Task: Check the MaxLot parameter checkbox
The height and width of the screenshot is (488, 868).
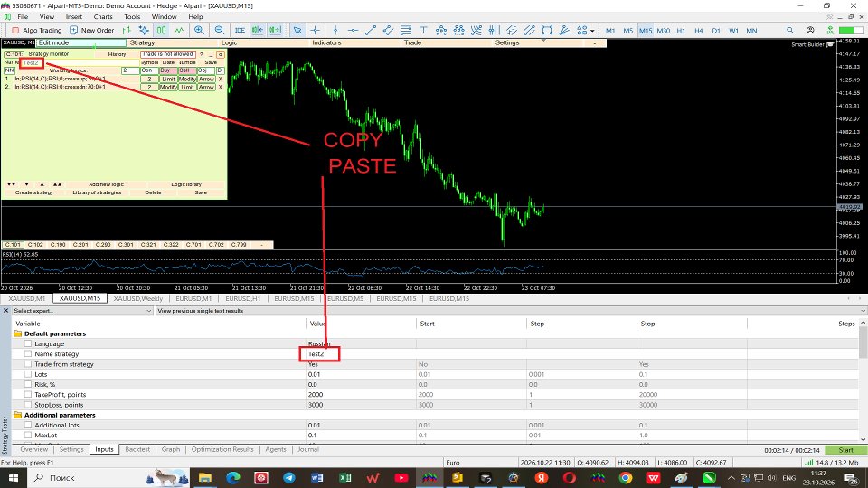Action: click(28, 436)
